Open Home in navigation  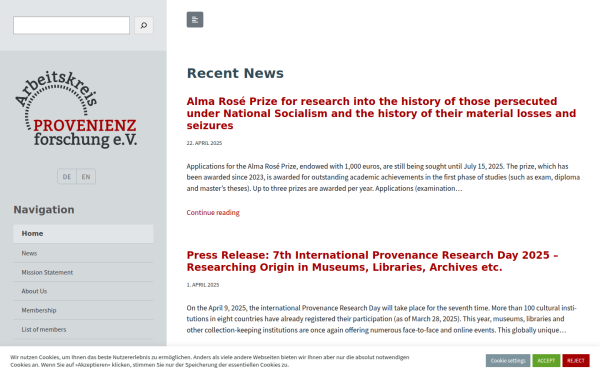(83, 234)
